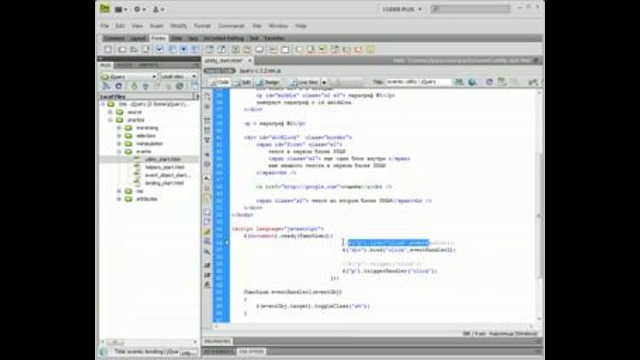Open the Layout menu in application bar
Screen dimensions: 640x360
pos(121,9)
